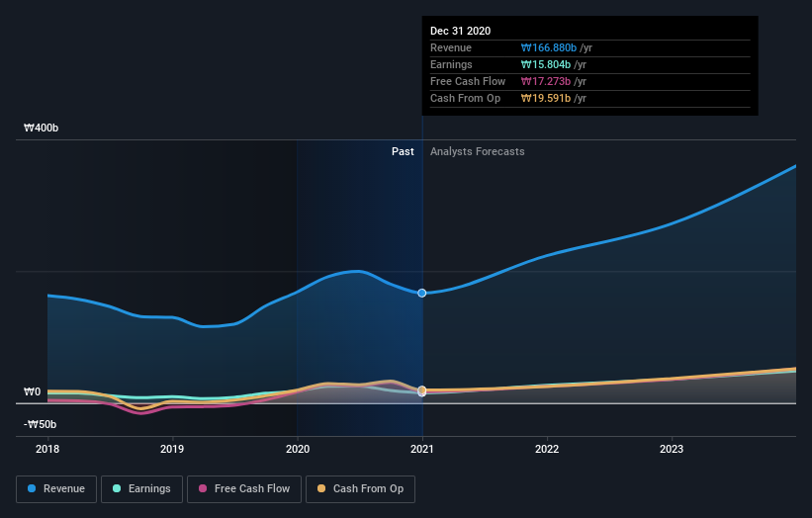Click the 2019 x-axis label
The width and height of the screenshot is (812, 518).
[172, 449]
